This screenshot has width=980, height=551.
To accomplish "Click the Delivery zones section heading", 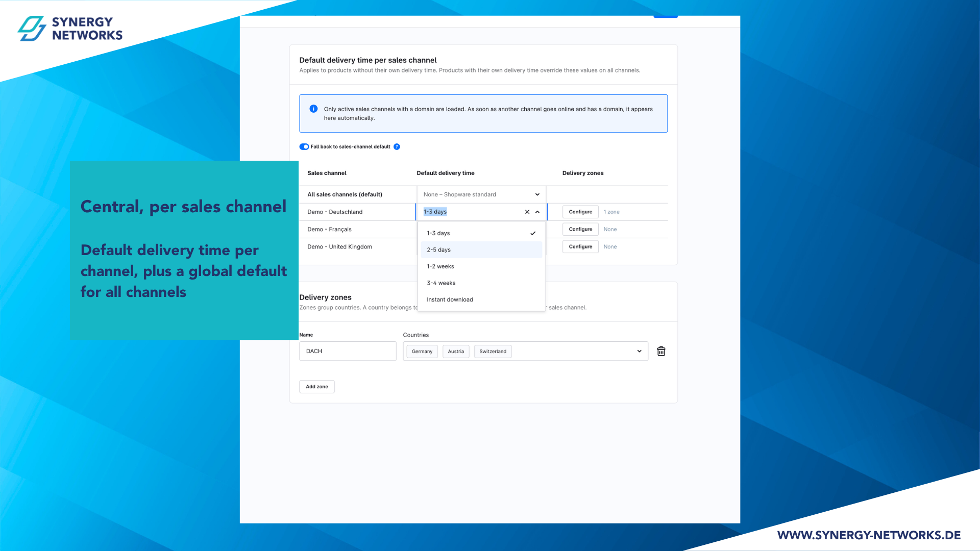I will click(x=325, y=297).
